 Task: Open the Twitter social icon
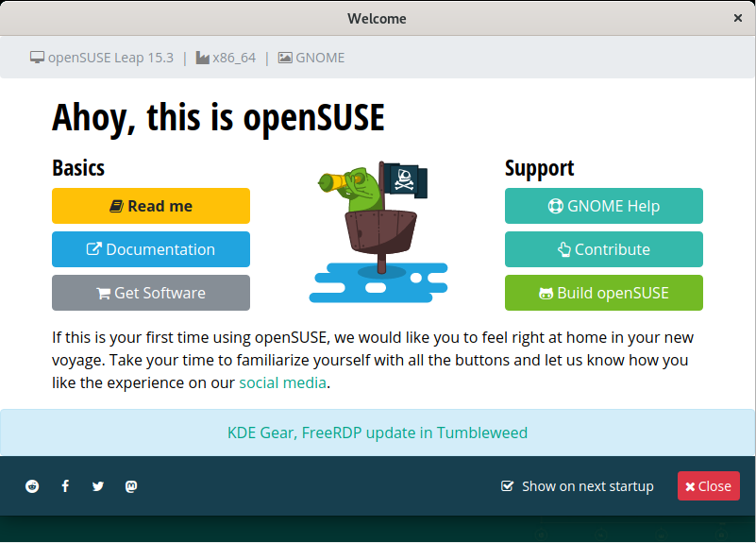(x=98, y=486)
